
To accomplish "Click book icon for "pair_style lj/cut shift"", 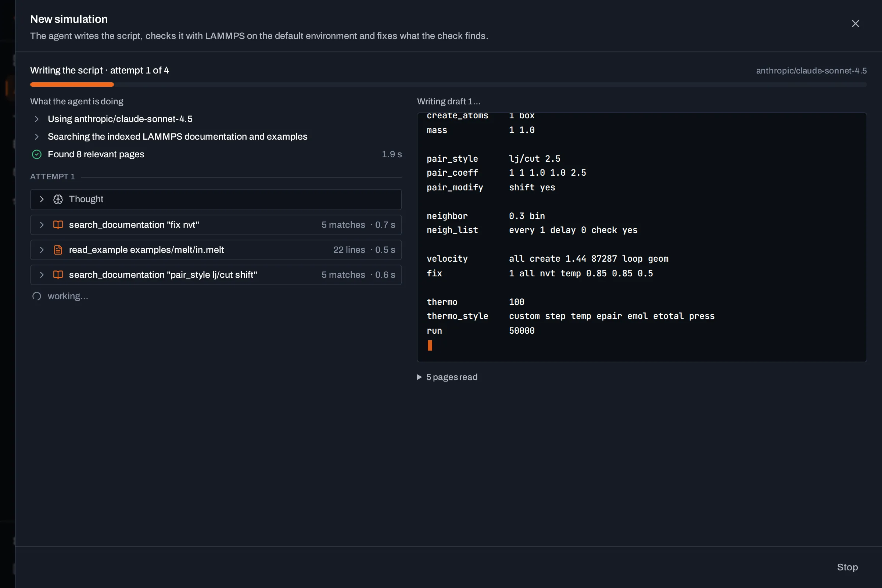I will click(58, 275).
